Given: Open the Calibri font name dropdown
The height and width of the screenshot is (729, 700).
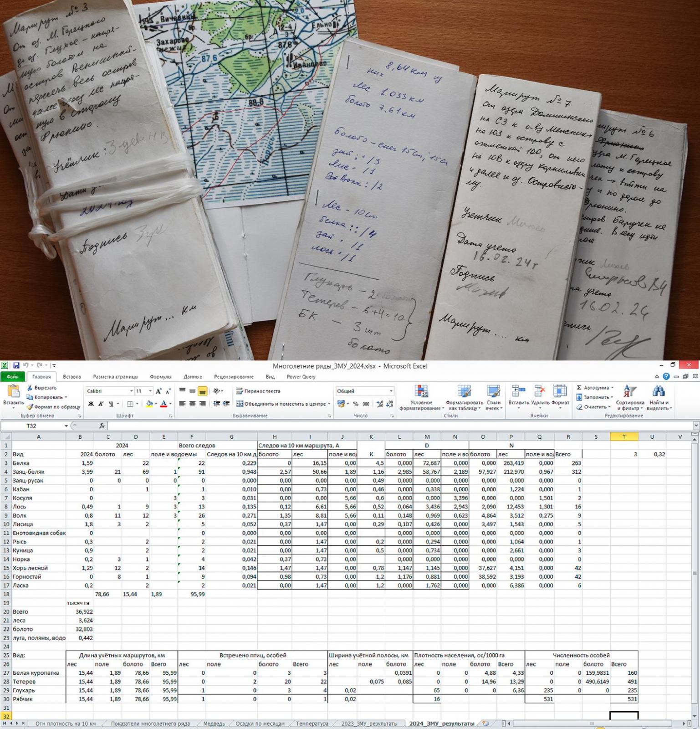Looking at the screenshot, I should [131, 391].
